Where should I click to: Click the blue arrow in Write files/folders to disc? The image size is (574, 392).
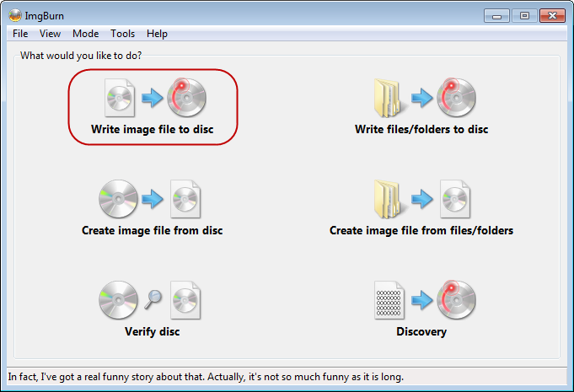[422, 98]
